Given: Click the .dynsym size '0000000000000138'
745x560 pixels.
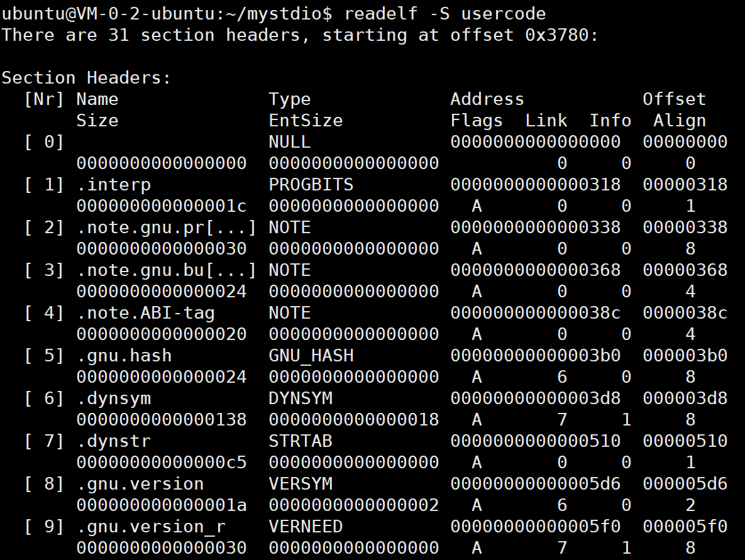Looking at the screenshot, I should pyautogui.click(x=162, y=419).
